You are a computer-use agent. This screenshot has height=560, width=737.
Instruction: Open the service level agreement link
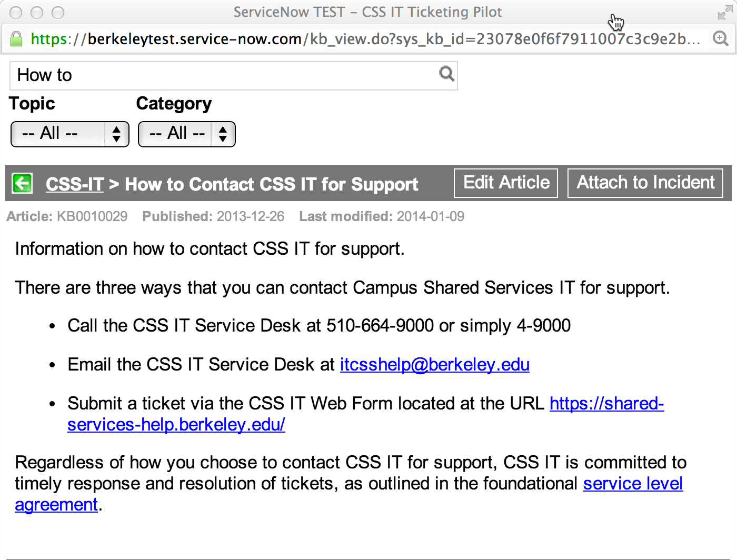coord(633,484)
